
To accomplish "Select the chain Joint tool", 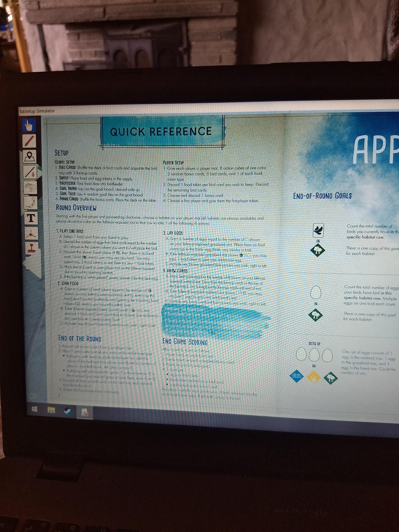I will (31, 203).
